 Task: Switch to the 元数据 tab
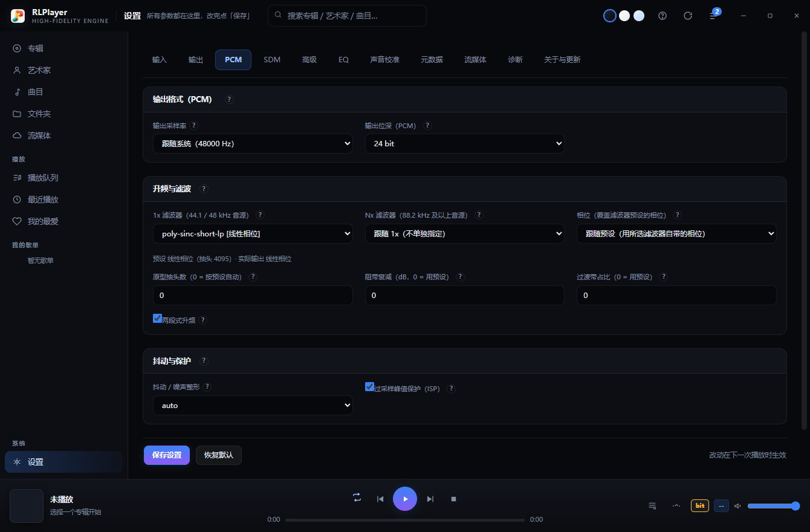(x=432, y=60)
